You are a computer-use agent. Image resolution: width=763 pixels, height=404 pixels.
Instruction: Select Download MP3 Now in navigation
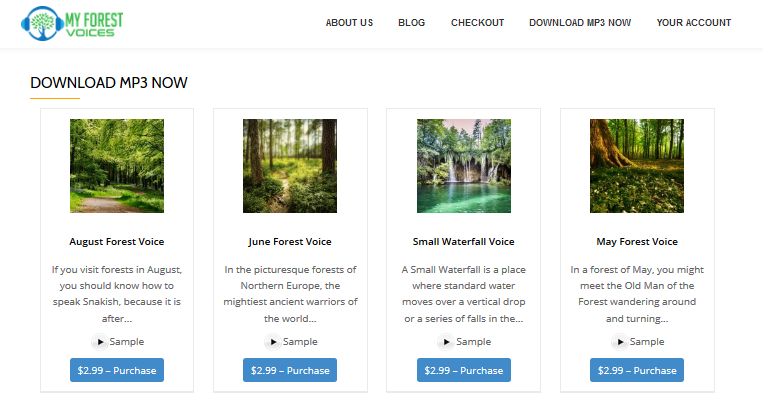tap(580, 23)
